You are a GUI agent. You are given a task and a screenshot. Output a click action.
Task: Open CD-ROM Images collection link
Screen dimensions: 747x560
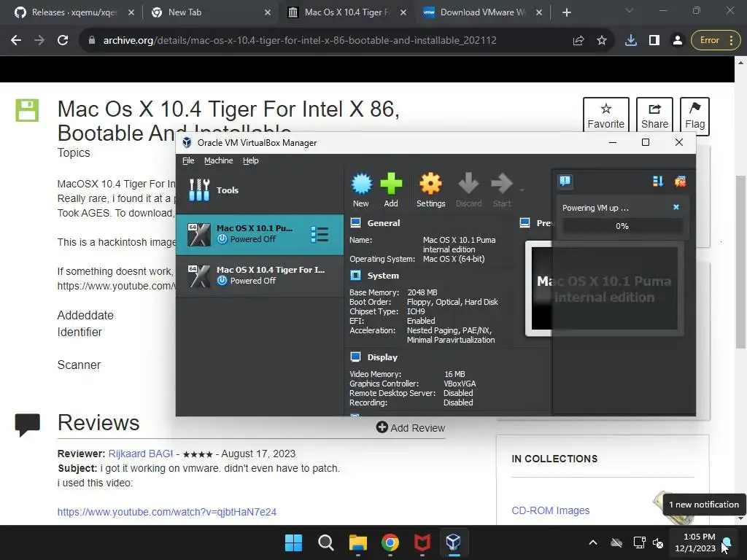pyautogui.click(x=550, y=510)
